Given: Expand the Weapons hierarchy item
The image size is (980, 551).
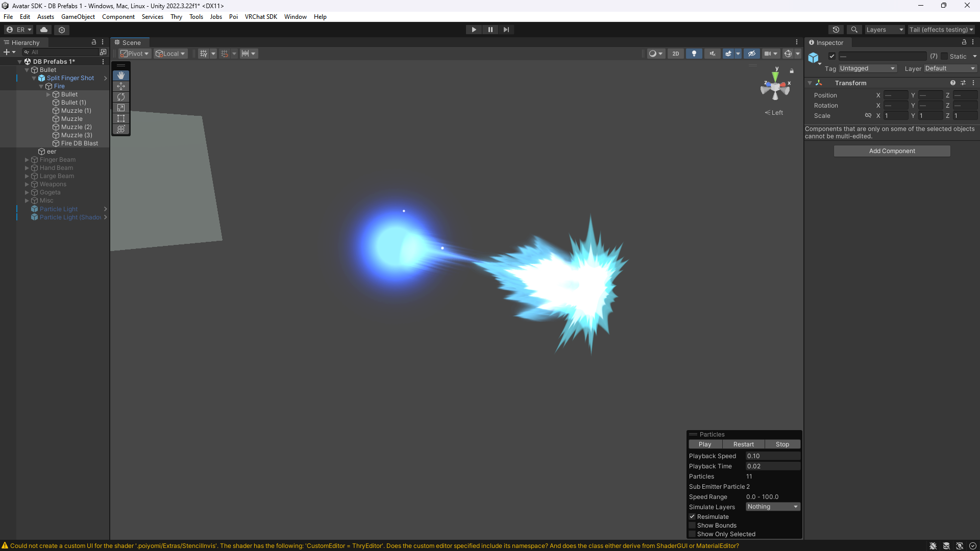Looking at the screenshot, I should point(27,184).
